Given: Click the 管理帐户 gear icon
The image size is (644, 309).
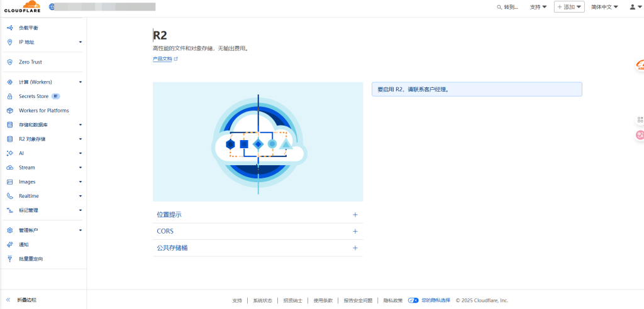Looking at the screenshot, I should point(10,230).
